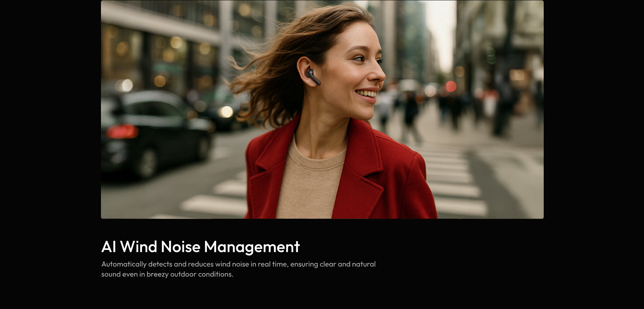Screen dimensions: 644x309
Task: Select the "AI Wind Noise Management" heading
Action: click(x=200, y=247)
